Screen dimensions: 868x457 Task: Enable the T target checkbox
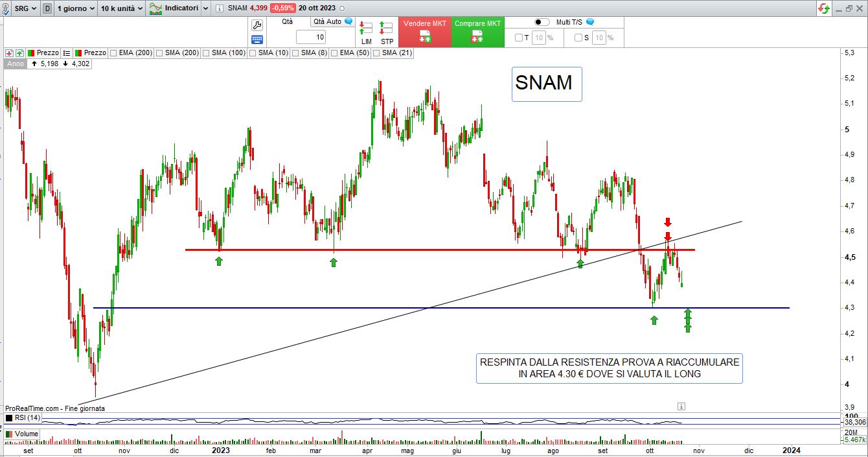point(519,38)
